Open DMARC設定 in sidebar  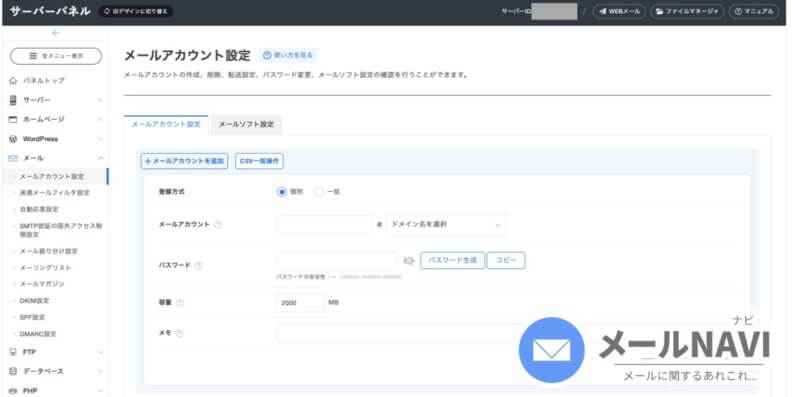point(38,334)
